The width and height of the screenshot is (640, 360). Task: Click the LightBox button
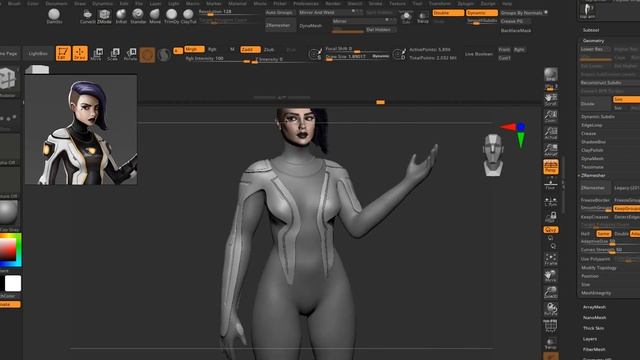[38, 53]
